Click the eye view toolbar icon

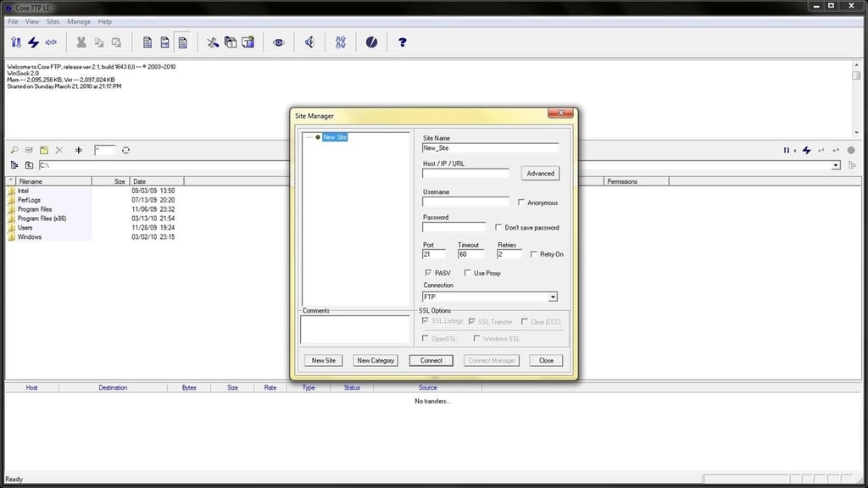(278, 42)
